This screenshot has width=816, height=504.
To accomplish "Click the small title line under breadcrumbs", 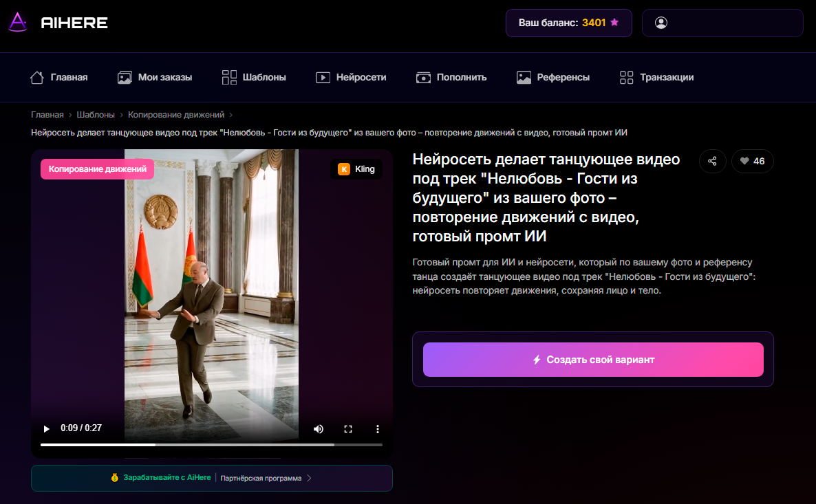I will (329, 133).
